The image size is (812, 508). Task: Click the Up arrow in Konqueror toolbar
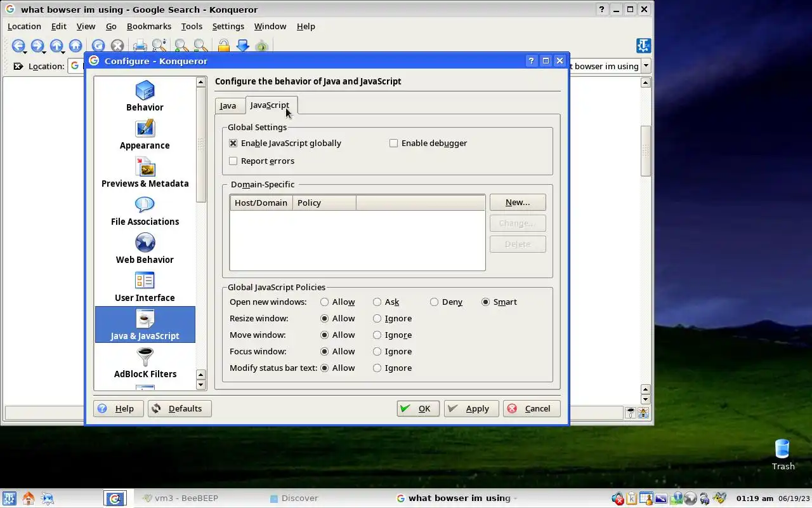(x=56, y=46)
